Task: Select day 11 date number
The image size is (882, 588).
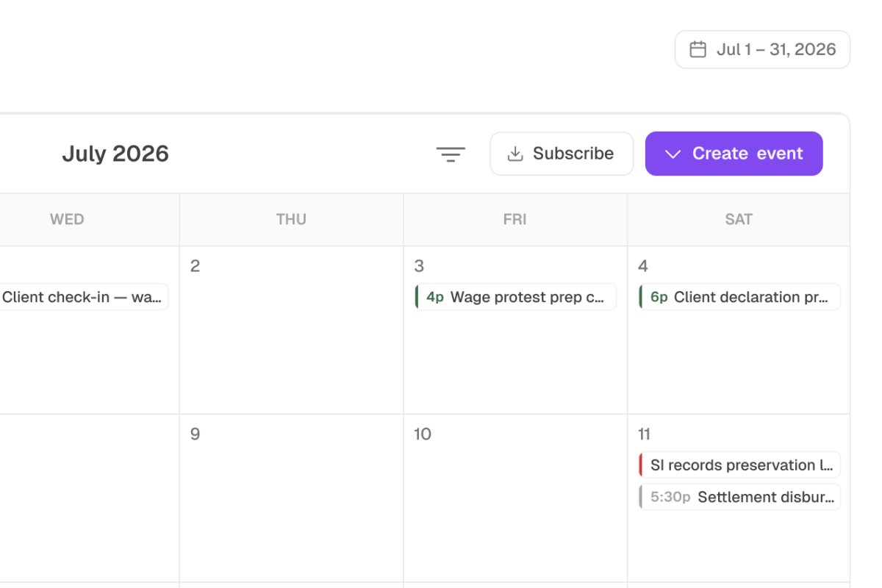Action: (x=645, y=434)
